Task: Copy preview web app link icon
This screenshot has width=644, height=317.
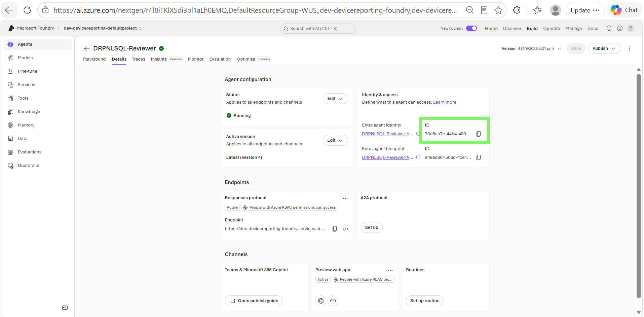Action: click(x=333, y=301)
